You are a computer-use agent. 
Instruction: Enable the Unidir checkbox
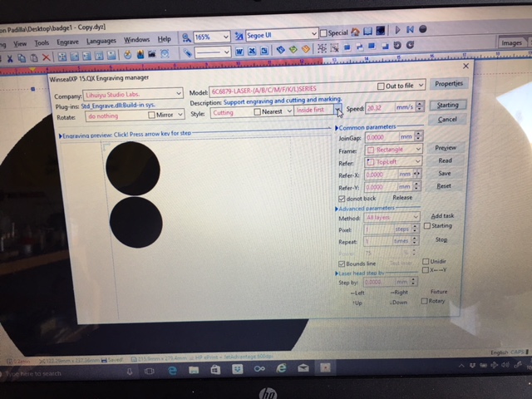(x=426, y=261)
